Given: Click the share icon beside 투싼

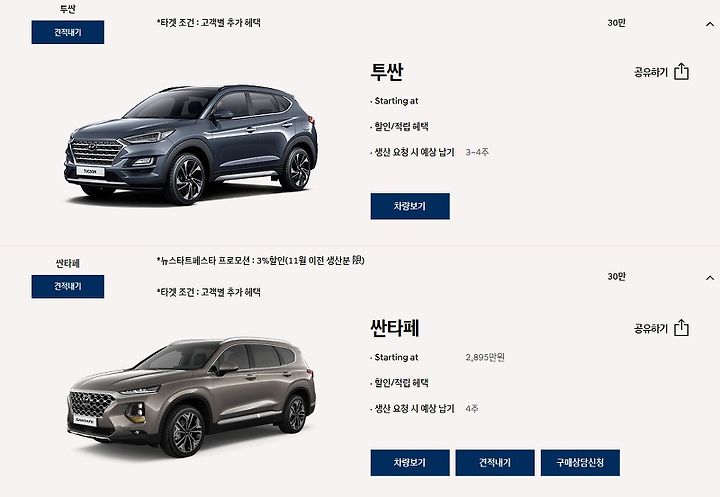Looking at the screenshot, I should 681,72.
